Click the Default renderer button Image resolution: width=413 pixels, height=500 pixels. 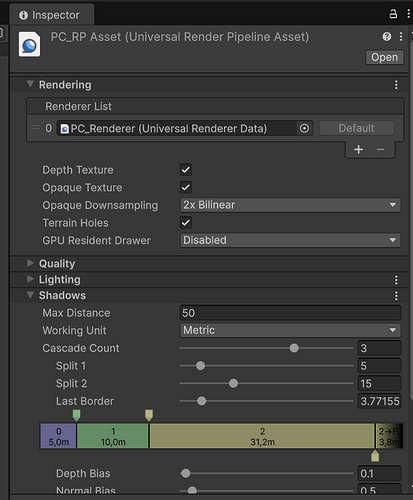[x=356, y=128]
